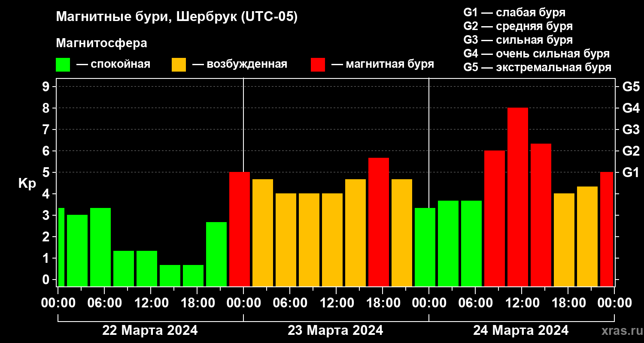Click chart title 'Магнитные бури, Шербрук (UTC-05)'

point(177,18)
